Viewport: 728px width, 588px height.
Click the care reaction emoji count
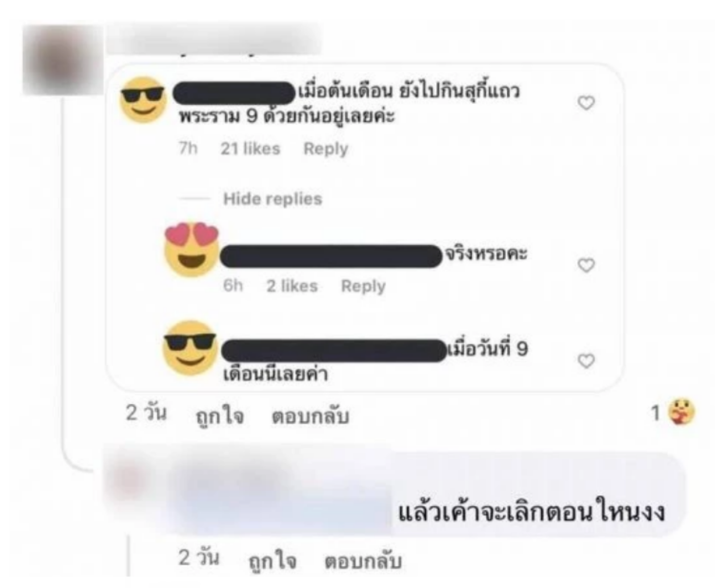click(x=673, y=413)
